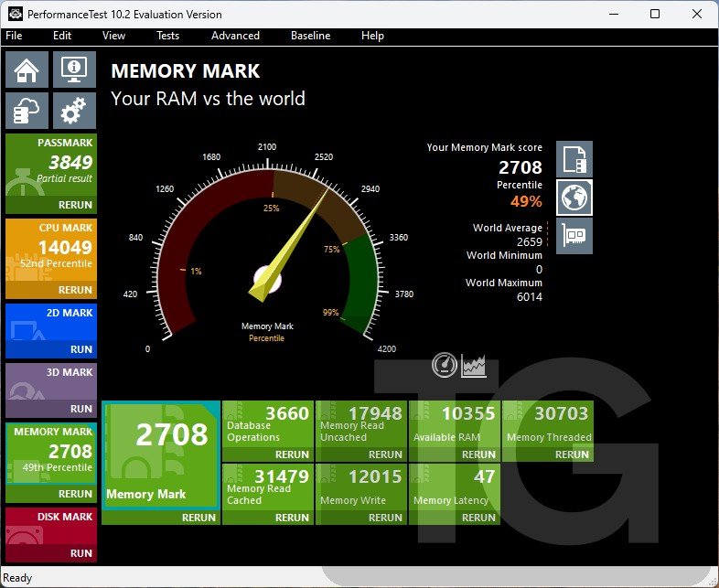Image resolution: width=719 pixels, height=588 pixels.
Task: Click the World Maximum 6014 value
Action: click(529, 296)
